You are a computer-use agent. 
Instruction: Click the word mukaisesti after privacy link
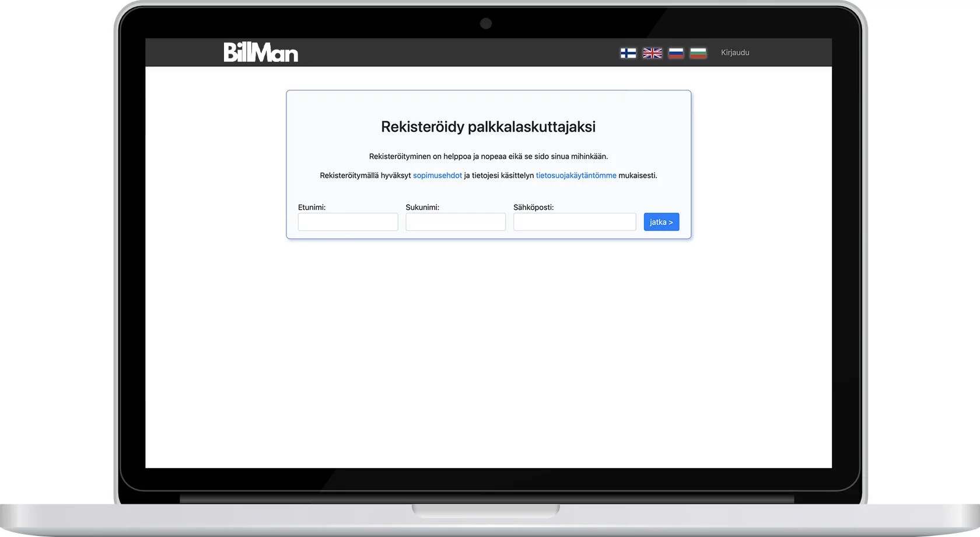[x=637, y=176]
